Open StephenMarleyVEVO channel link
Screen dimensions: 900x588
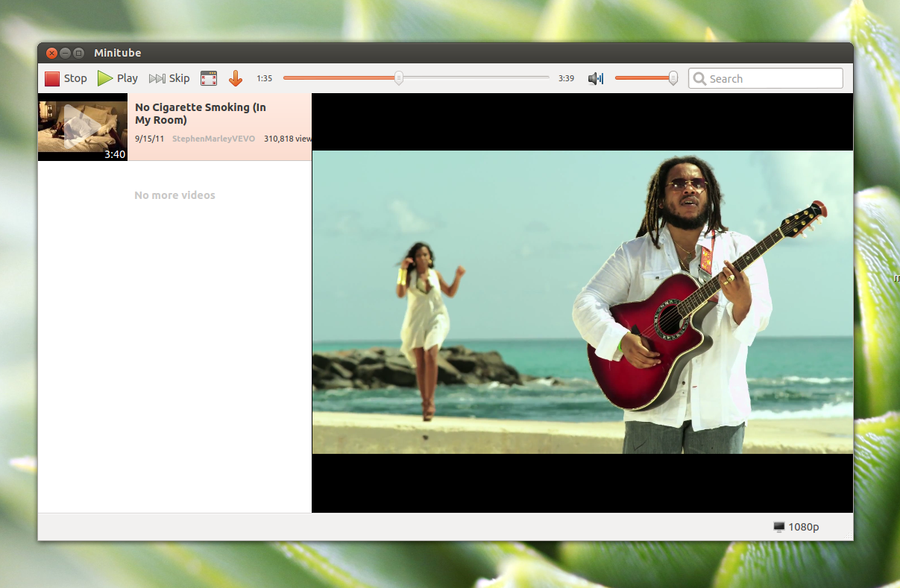[213, 139]
